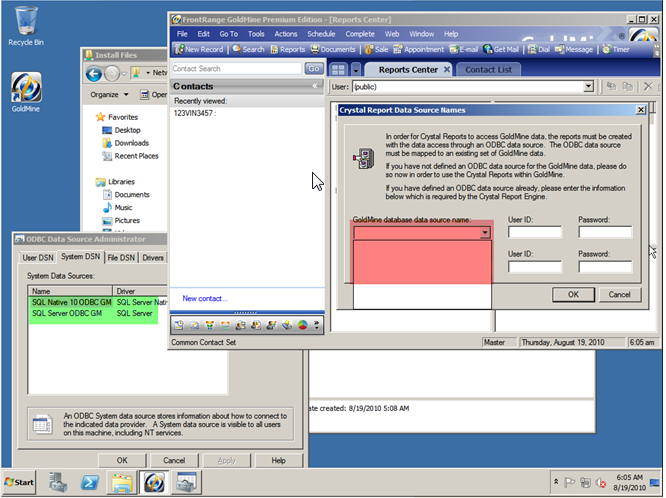
Task: Open the Schedule menu
Action: (x=321, y=34)
